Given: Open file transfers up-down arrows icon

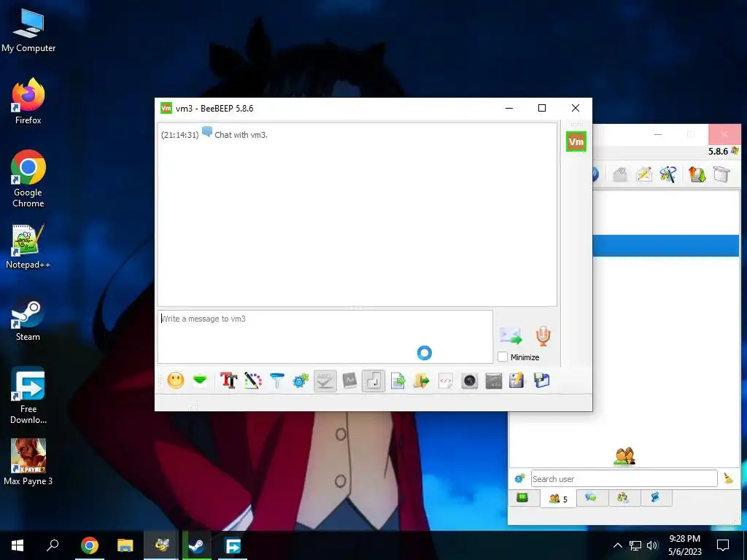Looking at the screenshot, I should 697,174.
